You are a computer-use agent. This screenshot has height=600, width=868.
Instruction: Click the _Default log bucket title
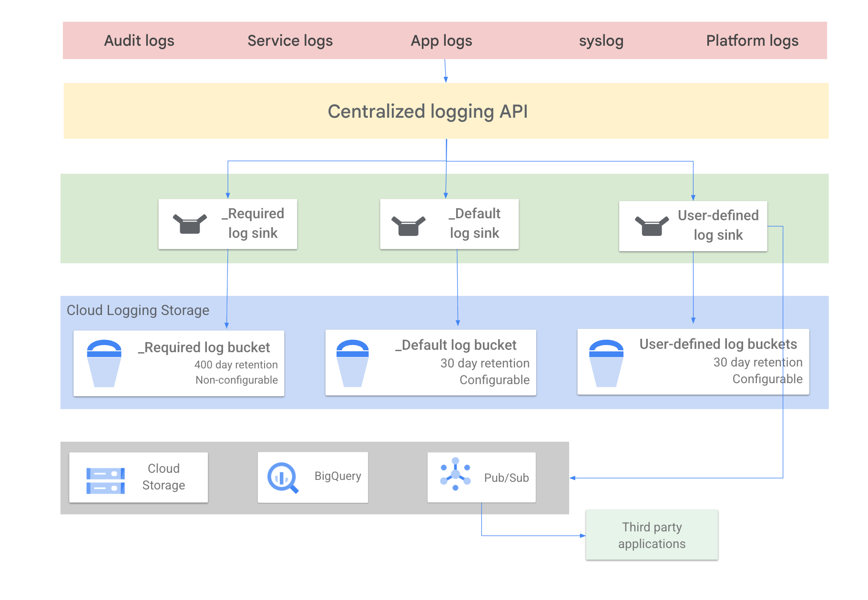point(456,345)
